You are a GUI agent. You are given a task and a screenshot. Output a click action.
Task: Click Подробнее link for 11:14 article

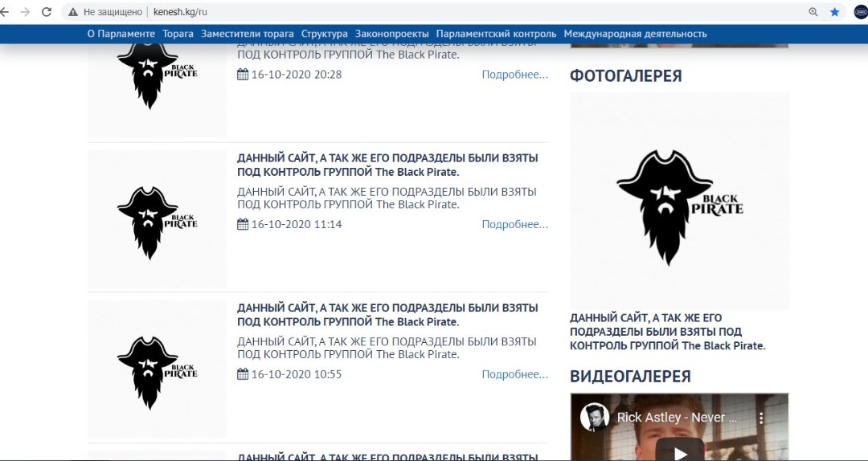[515, 224]
